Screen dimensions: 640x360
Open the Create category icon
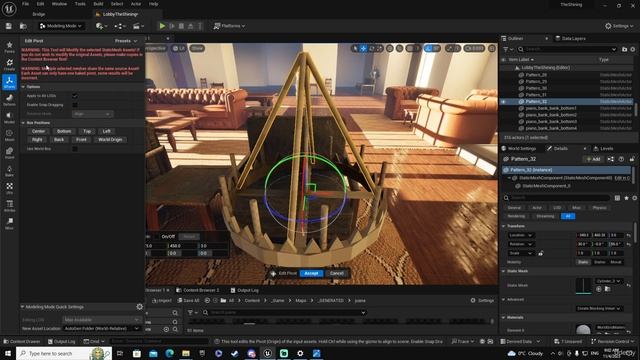pyautogui.click(x=9, y=64)
